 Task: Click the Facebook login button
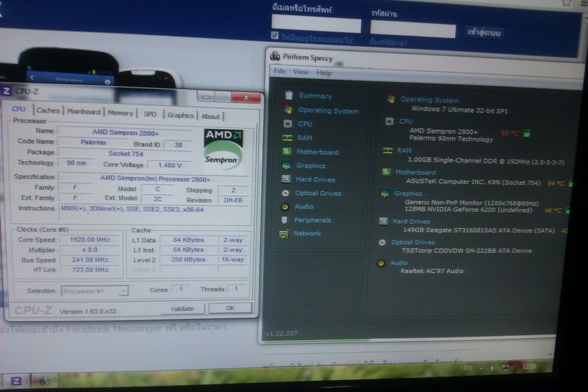484,33
